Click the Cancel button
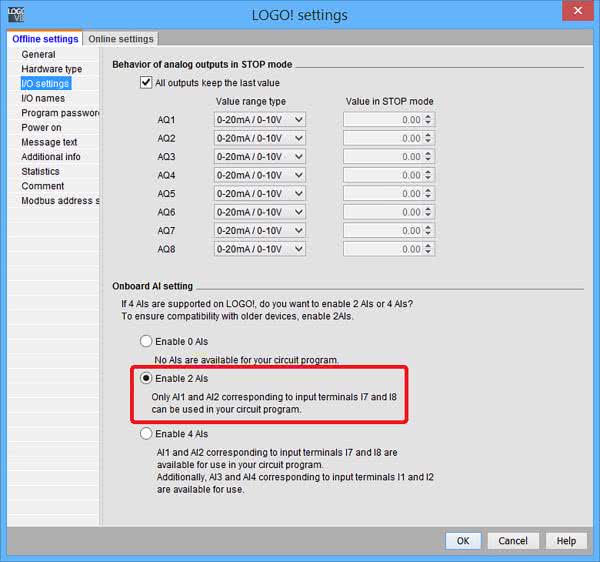Image resolution: width=600 pixels, height=562 pixels. click(512, 541)
